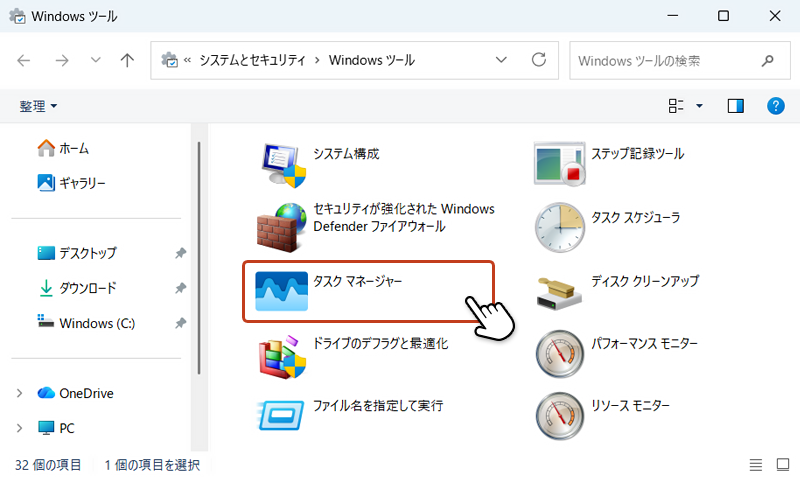Change the view layout button
Viewport: 800px width, 479px height.
676,106
